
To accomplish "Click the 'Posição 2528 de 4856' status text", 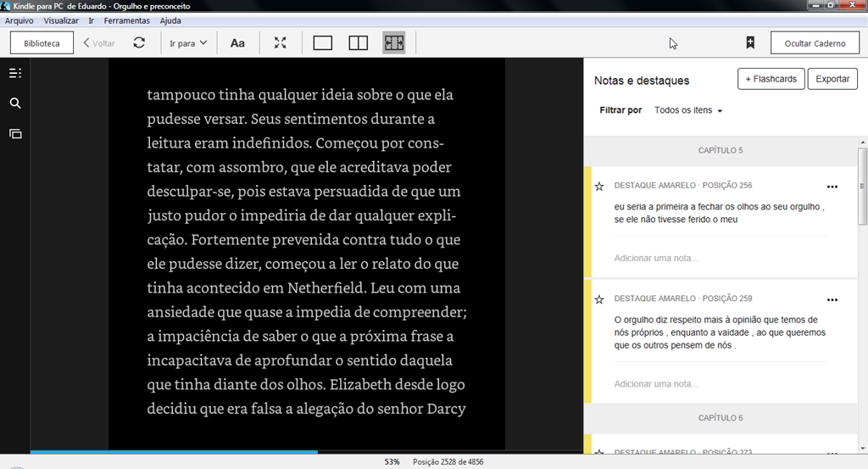I will coord(448,462).
